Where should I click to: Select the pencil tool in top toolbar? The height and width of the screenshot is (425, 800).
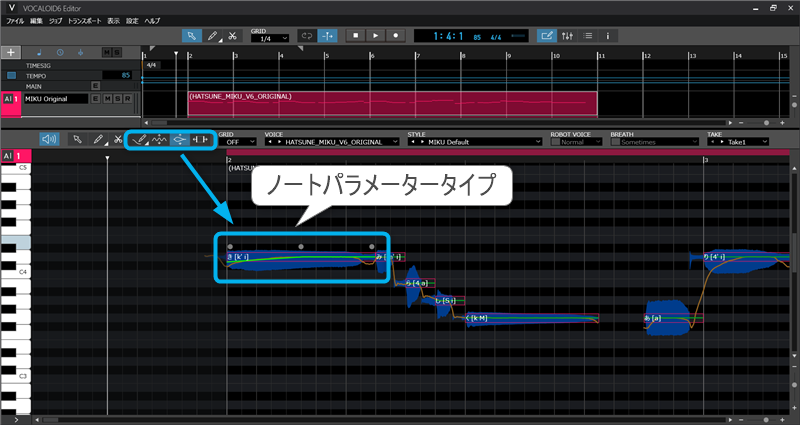212,36
